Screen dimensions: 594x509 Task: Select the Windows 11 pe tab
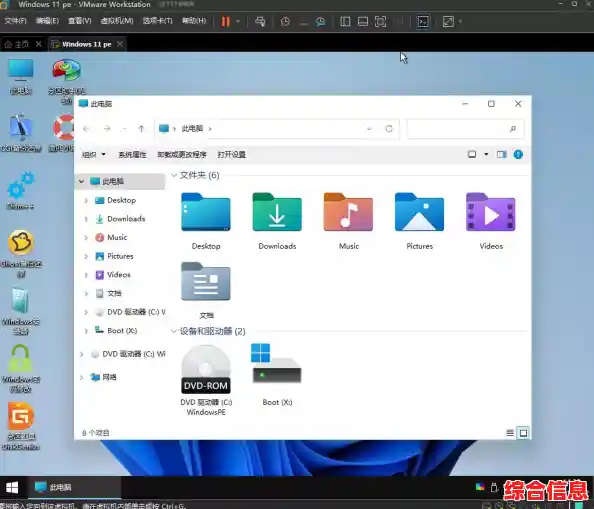87,44
